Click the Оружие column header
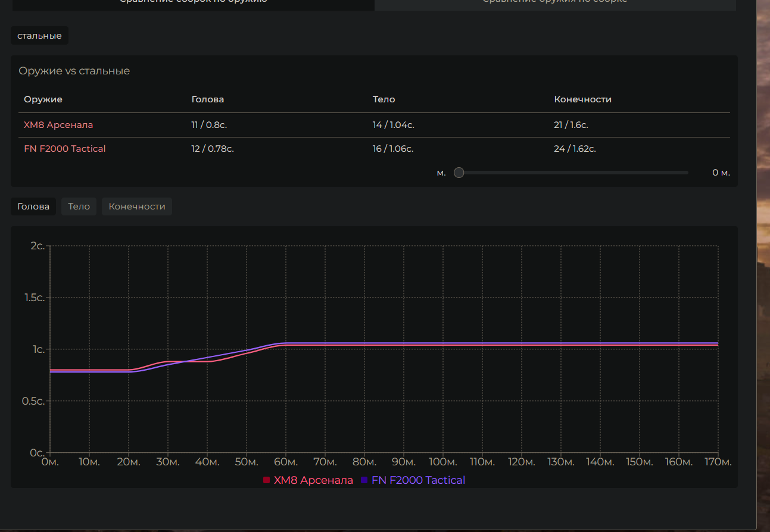 pyautogui.click(x=43, y=99)
